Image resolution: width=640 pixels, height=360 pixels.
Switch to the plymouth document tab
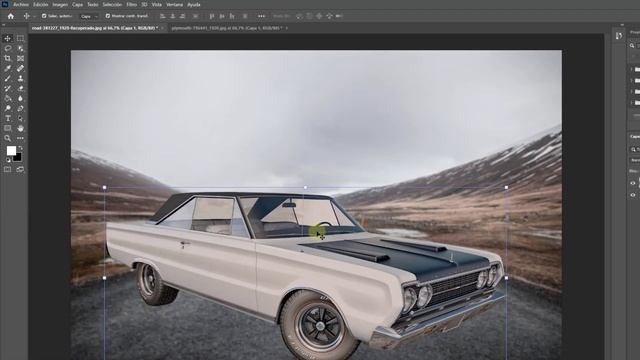tap(227, 28)
